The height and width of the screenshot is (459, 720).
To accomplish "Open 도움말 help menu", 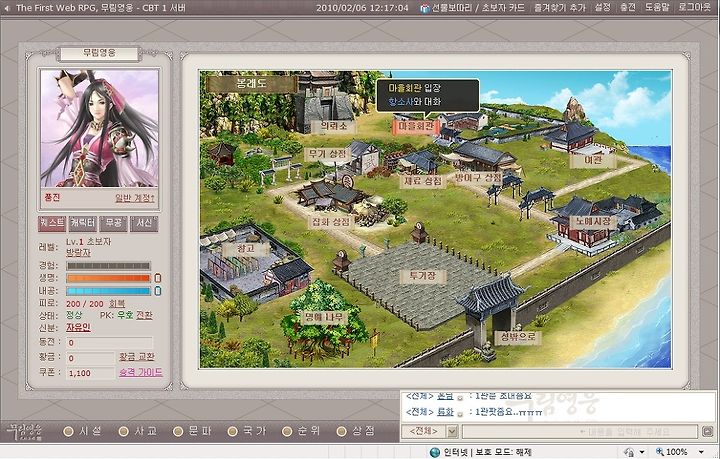I will tap(657, 8).
